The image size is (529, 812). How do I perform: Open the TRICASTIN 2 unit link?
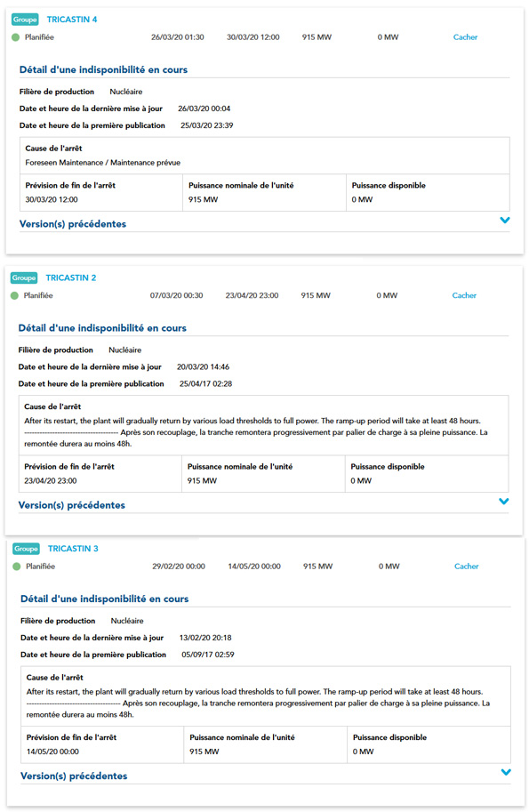click(x=71, y=278)
